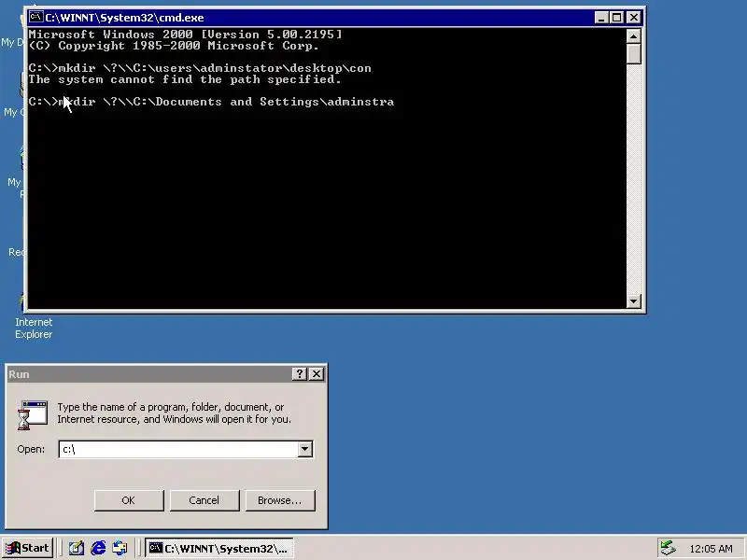Click the Run dialog help button
This screenshot has height=560, width=747.
(x=299, y=374)
